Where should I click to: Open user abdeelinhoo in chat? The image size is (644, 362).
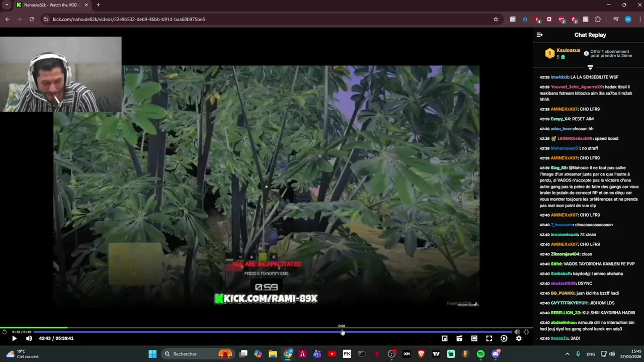tap(564, 323)
